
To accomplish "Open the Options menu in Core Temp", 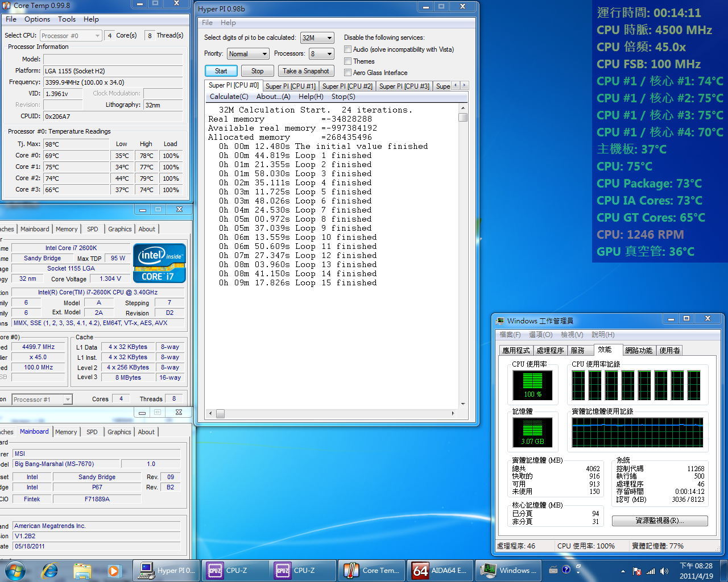I will point(37,19).
